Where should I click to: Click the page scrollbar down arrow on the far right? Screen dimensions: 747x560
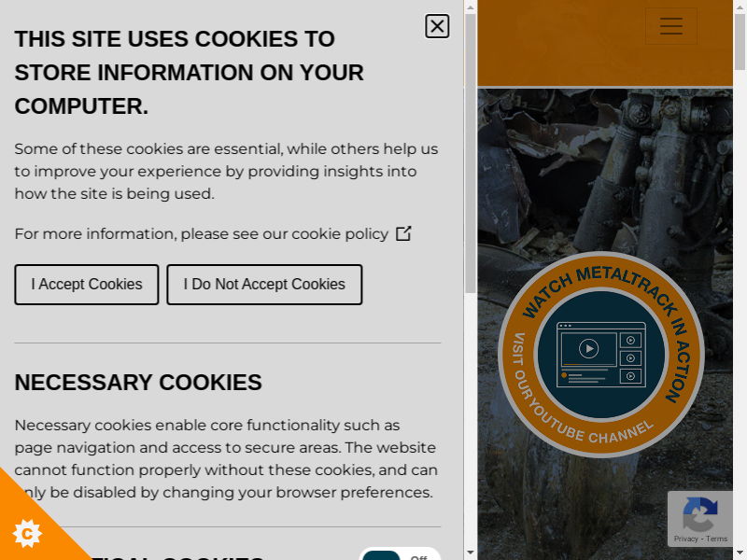(740, 553)
